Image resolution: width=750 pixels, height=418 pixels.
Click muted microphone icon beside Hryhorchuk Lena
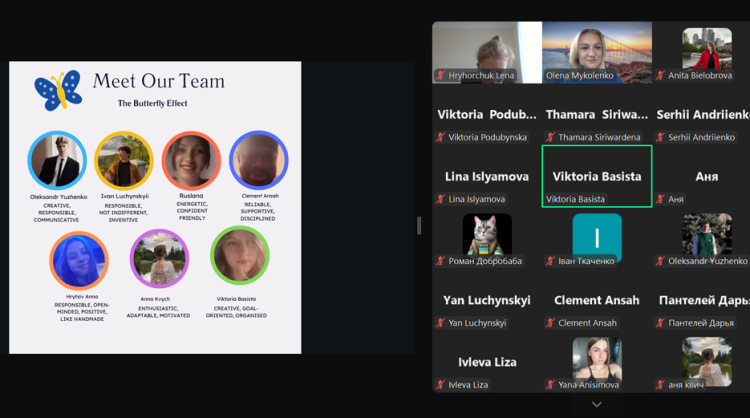pyautogui.click(x=441, y=75)
